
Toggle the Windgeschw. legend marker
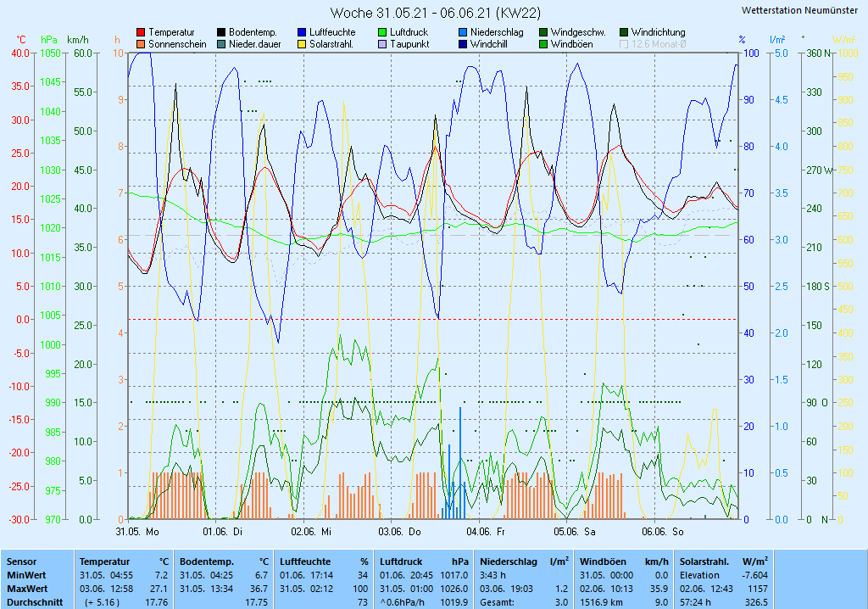[x=543, y=32]
